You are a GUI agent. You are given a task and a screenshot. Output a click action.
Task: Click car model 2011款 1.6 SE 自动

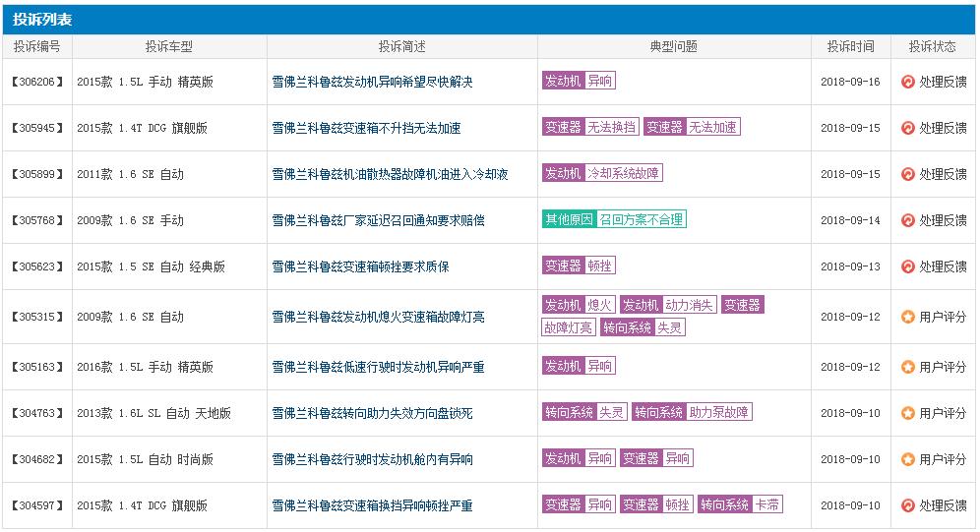click(131, 174)
